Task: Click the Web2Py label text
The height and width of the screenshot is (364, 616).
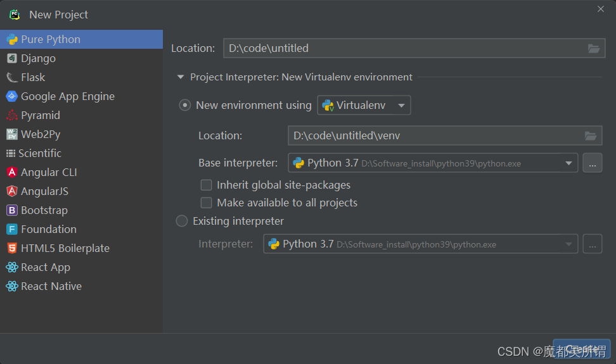Action: point(41,134)
